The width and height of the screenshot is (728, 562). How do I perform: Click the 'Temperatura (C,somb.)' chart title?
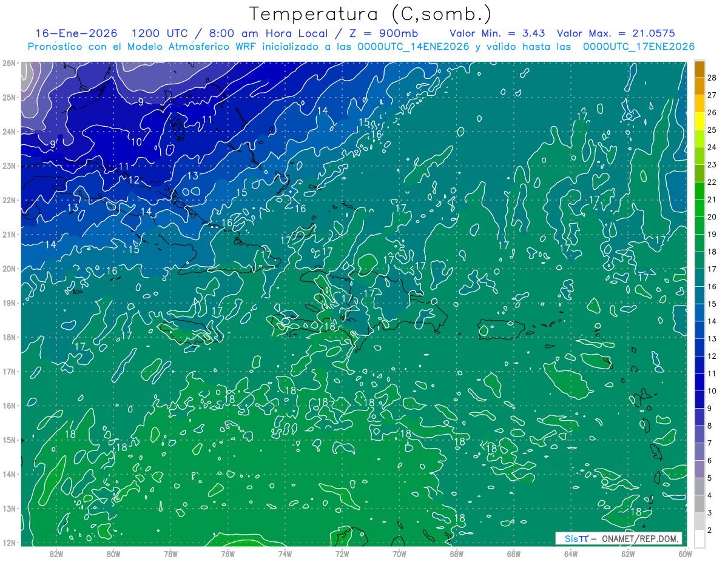(371, 14)
